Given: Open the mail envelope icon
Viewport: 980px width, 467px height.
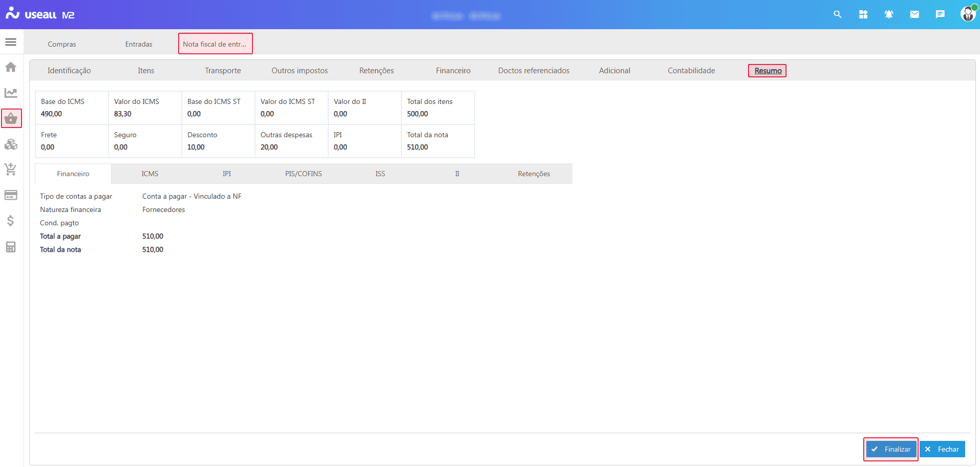Looking at the screenshot, I should [914, 14].
